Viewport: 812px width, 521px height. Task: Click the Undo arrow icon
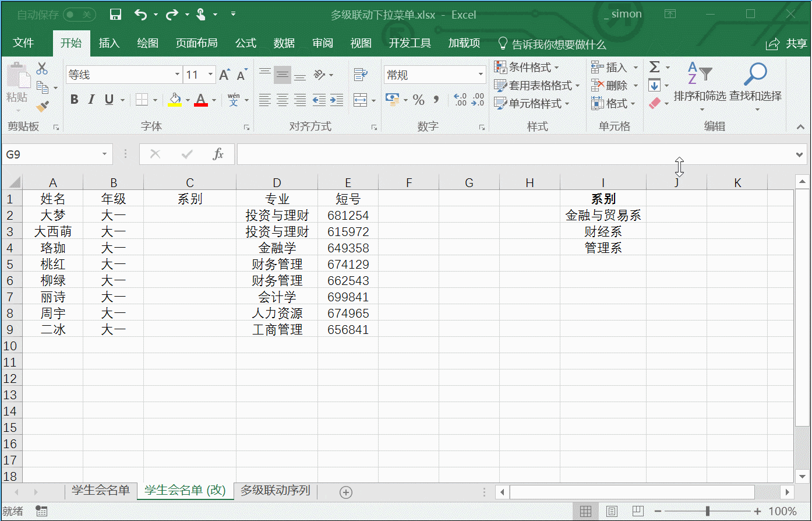pyautogui.click(x=141, y=15)
